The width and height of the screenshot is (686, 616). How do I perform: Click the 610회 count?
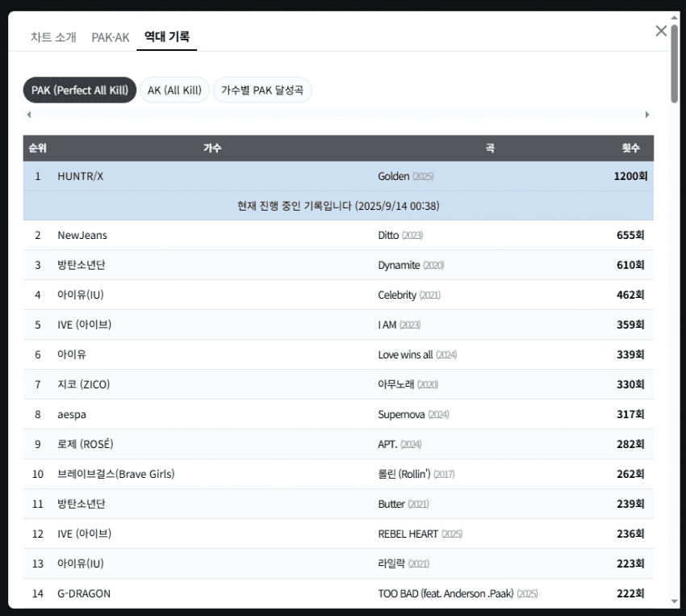(x=630, y=265)
